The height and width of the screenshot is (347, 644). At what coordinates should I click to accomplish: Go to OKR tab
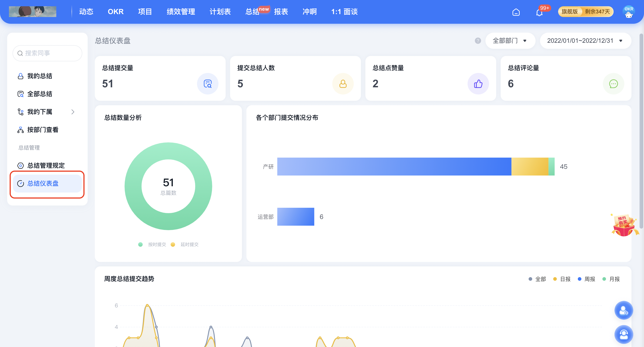point(116,11)
